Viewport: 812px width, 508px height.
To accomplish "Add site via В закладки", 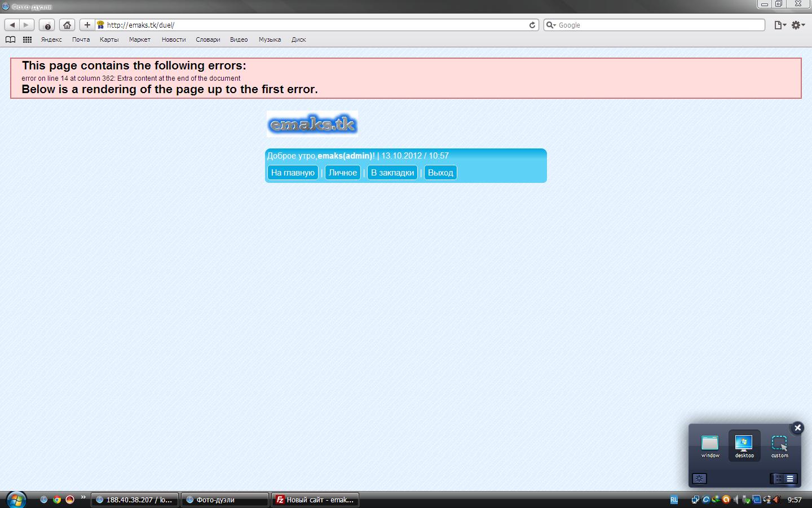I will [x=392, y=173].
